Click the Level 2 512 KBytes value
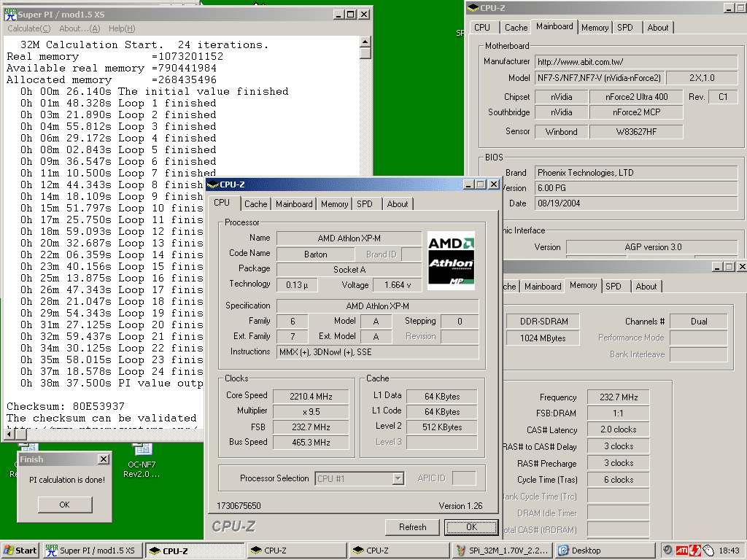This screenshot has height=560, width=747. [x=441, y=427]
